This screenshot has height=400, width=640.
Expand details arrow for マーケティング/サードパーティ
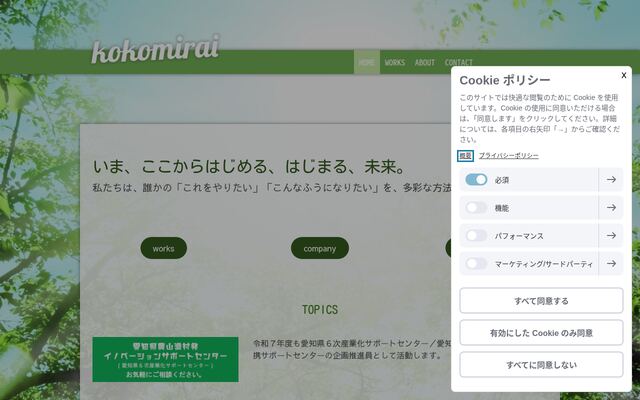(611, 264)
